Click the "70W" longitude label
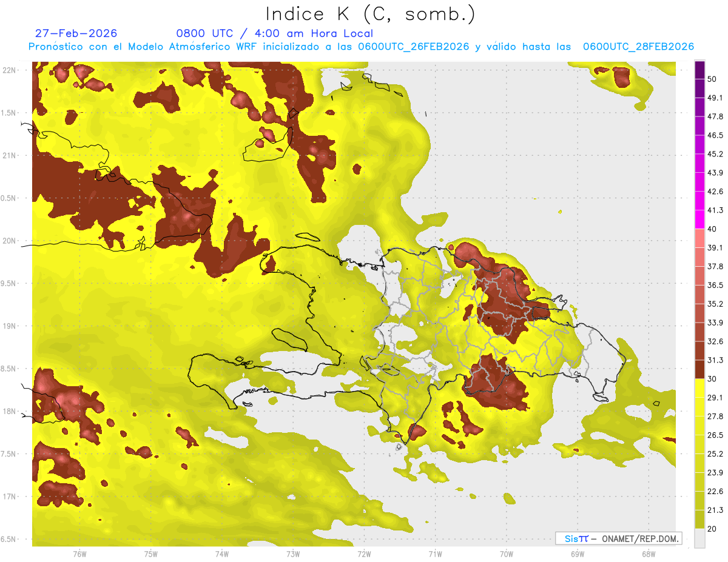The width and height of the screenshot is (728, 562). pos(507,554)
